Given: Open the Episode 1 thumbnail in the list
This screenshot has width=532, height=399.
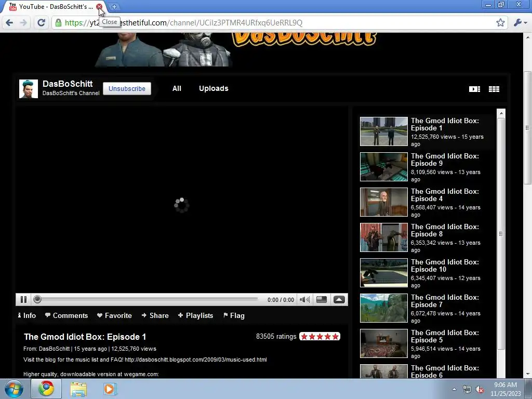Looking at the screenshot, I should tap(384, 131).
